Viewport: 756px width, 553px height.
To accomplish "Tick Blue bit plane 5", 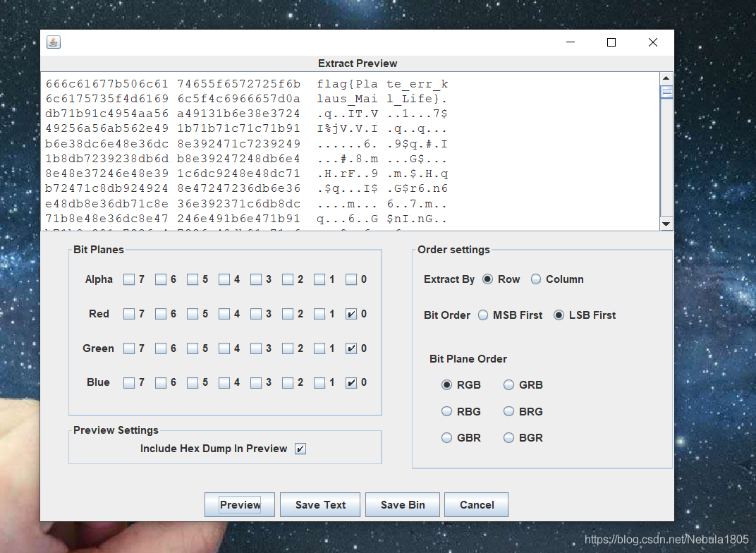I will click(193, 383).
